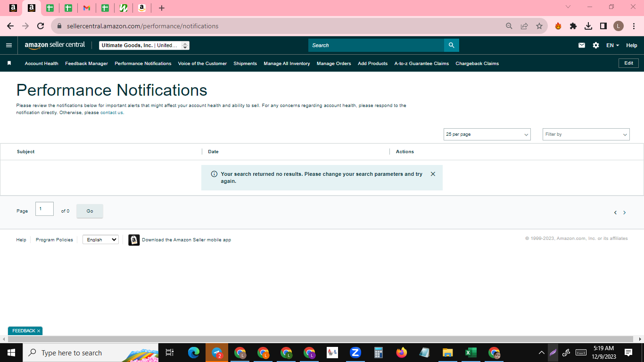Open the messages envelope icon
The width and height of the screenshot is (644, 362).
[582, 45]
